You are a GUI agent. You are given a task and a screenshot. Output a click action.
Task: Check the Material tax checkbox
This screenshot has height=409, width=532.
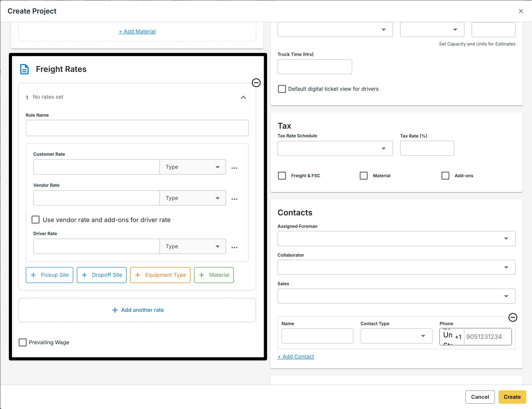363,176
